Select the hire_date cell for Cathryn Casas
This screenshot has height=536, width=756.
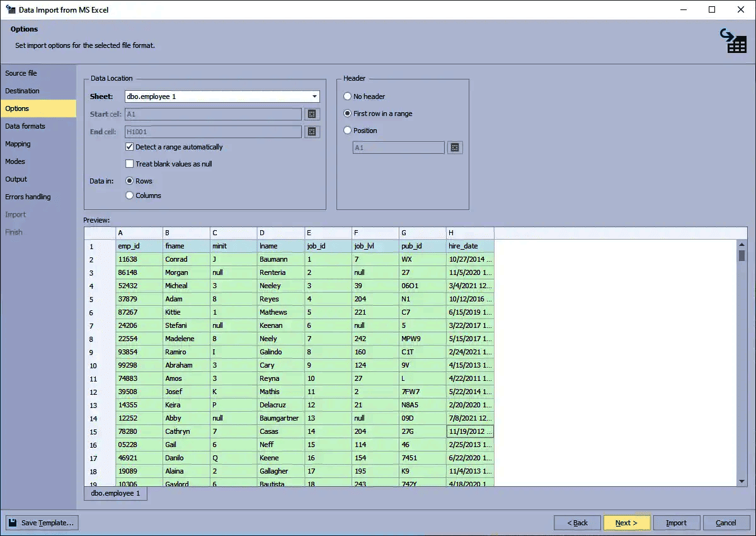coord(469,431)
